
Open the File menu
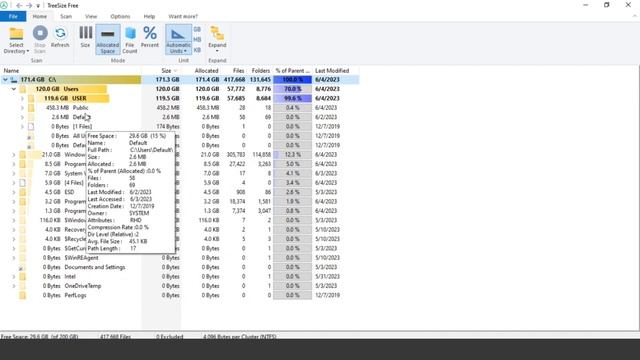(x=13, y=16)
